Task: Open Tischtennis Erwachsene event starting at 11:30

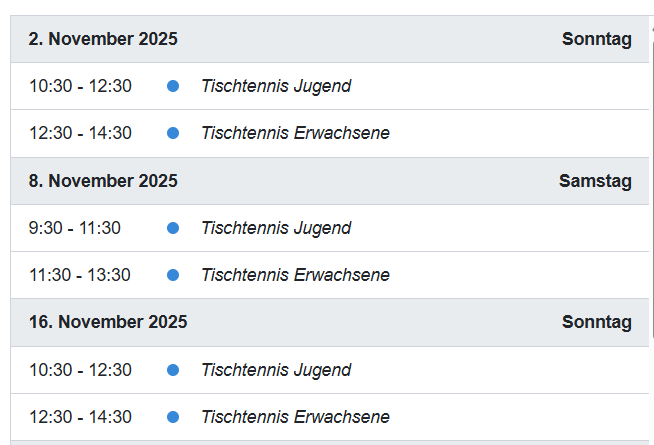Action: click(x=295, y=275)
